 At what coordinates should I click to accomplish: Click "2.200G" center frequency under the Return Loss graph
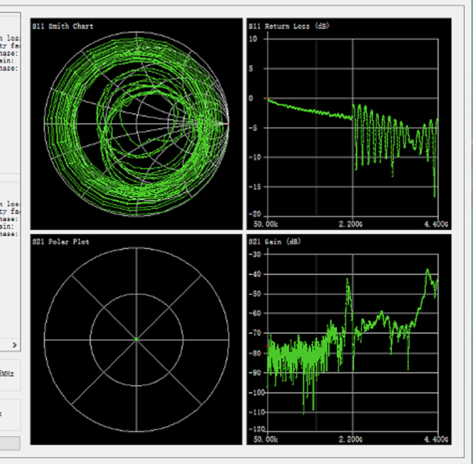(x=351, y=224)
